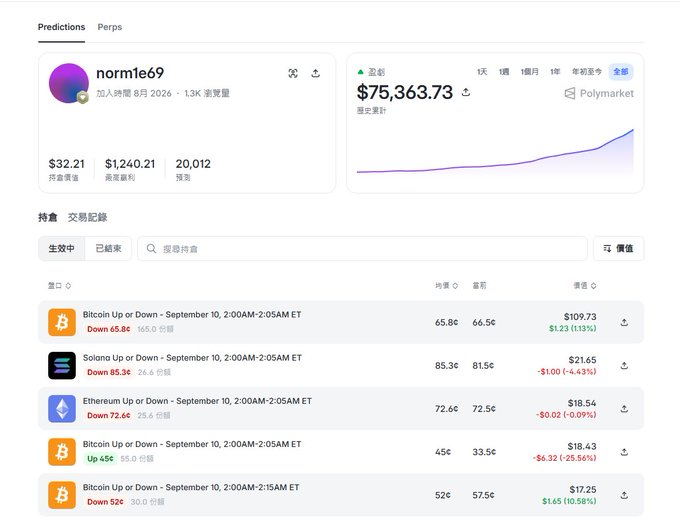Click the norm1e69 username heading
The height and width of the screenshot is (524, 680).
(130, 73)
